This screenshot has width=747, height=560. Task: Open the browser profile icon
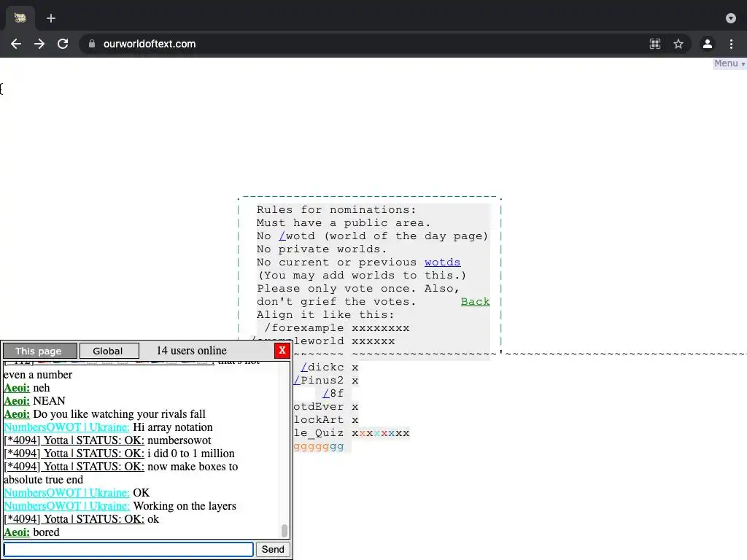(x=708, y=44)
